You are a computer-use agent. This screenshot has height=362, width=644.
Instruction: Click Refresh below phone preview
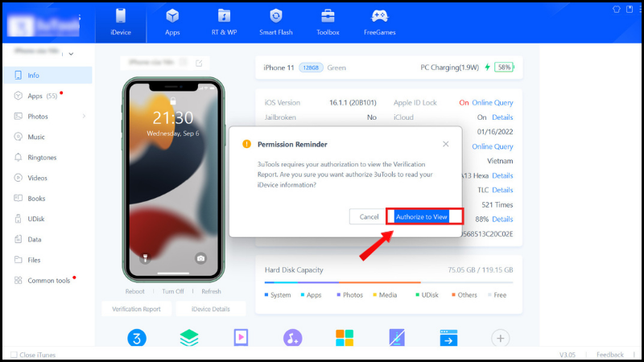click(211, 291)
